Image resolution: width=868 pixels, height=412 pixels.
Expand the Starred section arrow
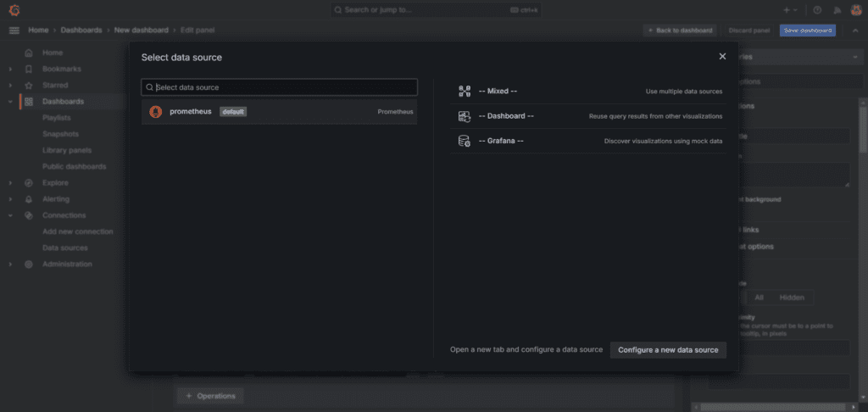10,86
